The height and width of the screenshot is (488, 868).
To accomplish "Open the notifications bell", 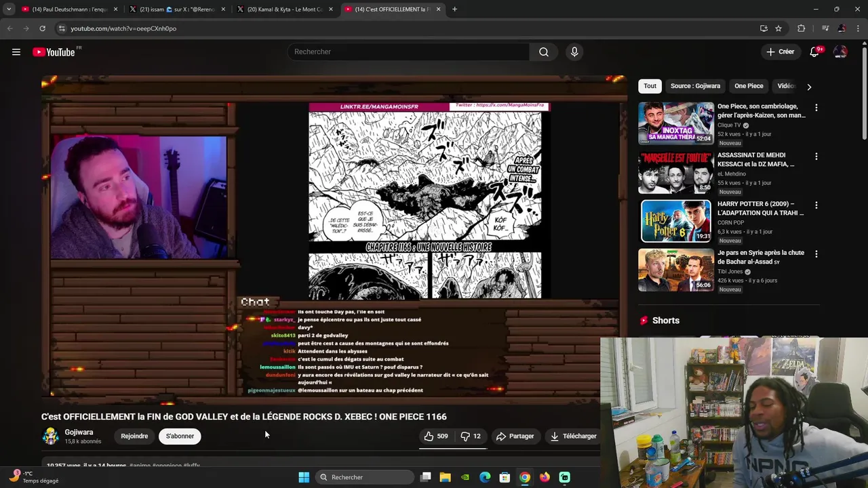I will (x=815, y=52).
